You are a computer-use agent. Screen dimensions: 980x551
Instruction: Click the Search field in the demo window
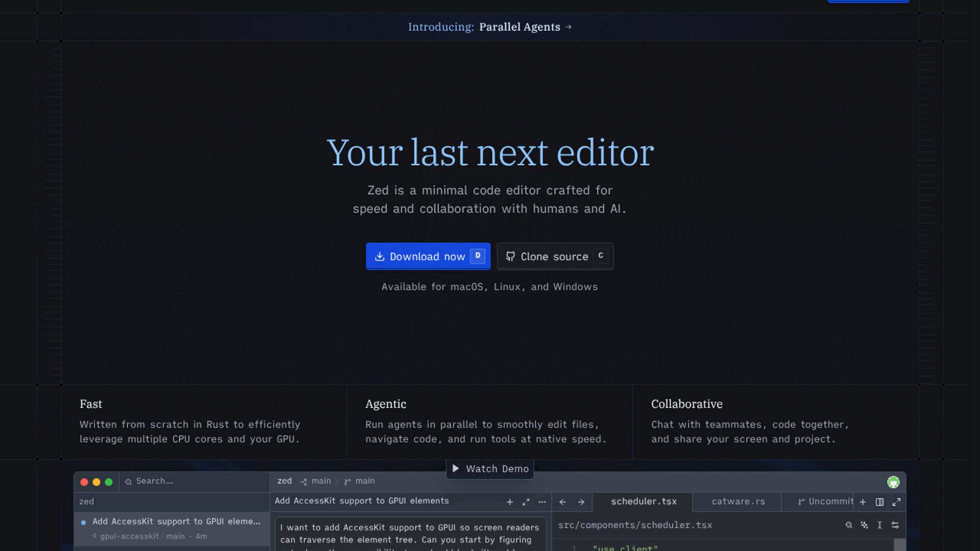[194, 481]
